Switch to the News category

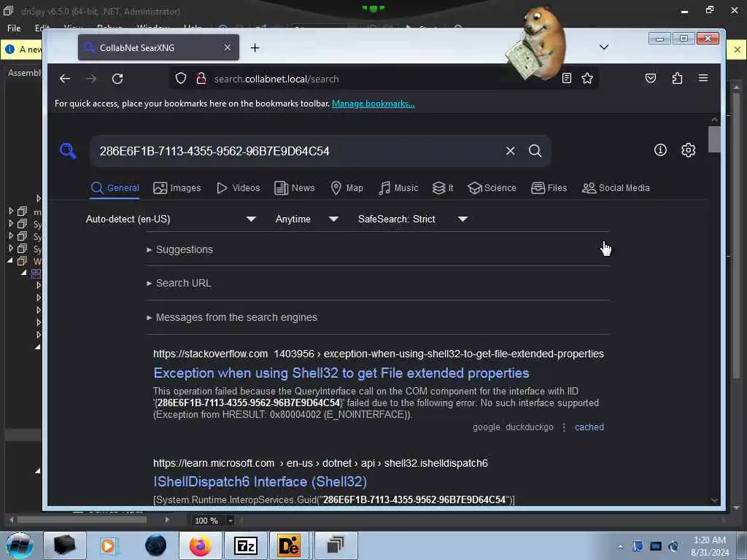(x=295, y=188)
